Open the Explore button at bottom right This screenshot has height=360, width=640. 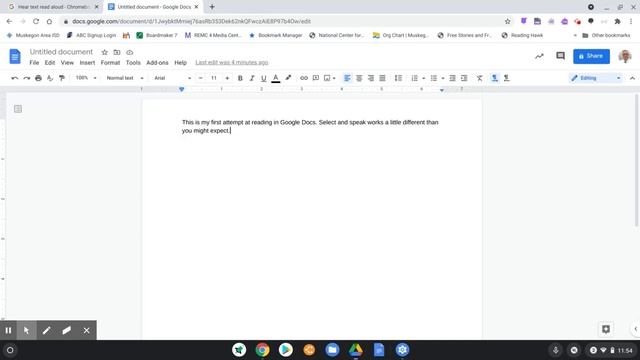pos(606,329)
